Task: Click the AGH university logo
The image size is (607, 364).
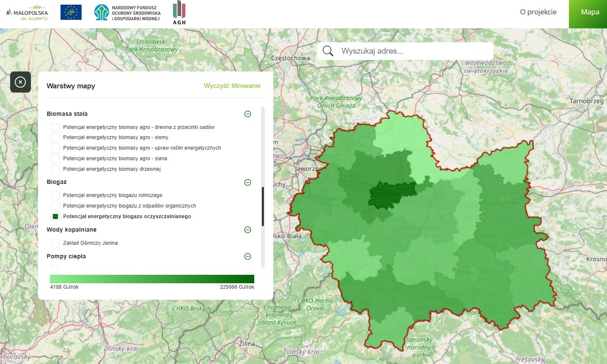Action: (179, 13)
